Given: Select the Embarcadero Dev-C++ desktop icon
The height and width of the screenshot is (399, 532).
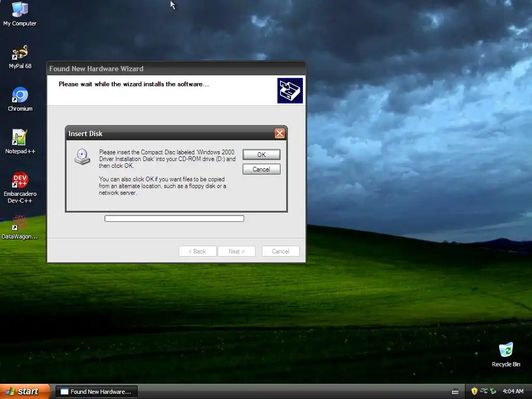Looking at the screenshot, I should [x=20, y=187].
